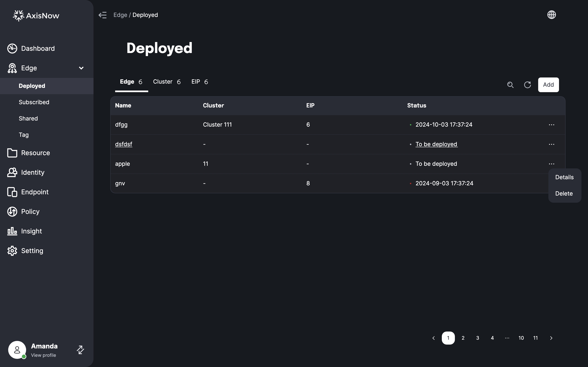Collapse the Edge sidebar menu
The height and width of the screenshot is (367, 588).
(81, 68)
